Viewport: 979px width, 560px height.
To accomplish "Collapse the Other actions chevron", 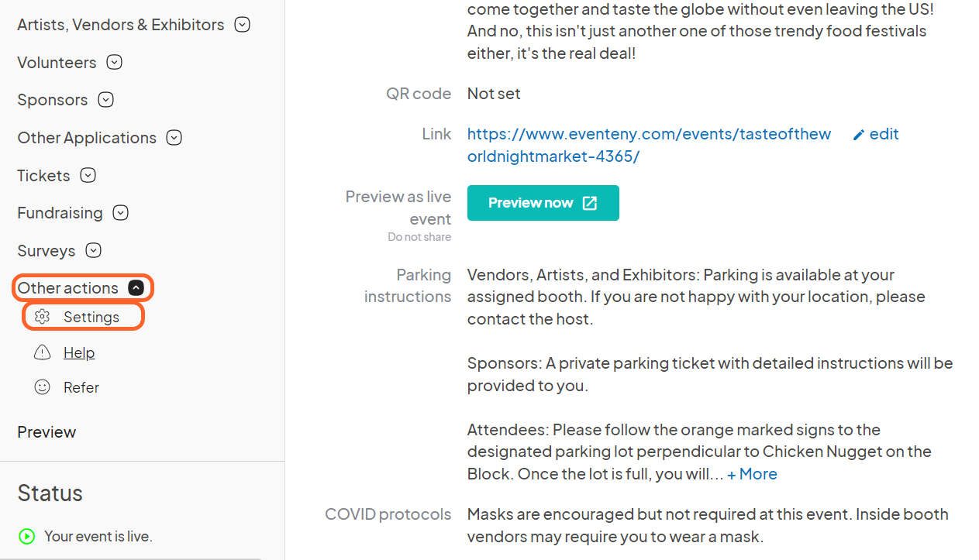I will click(136, 288).
